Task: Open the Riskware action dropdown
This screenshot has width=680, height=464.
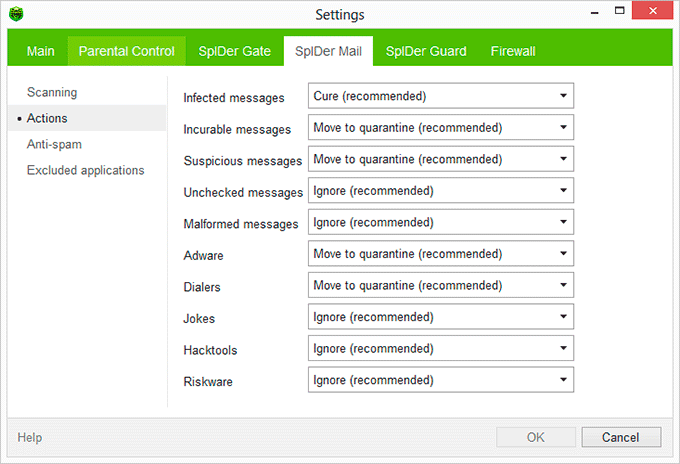Action: click(x=441, y=380)
